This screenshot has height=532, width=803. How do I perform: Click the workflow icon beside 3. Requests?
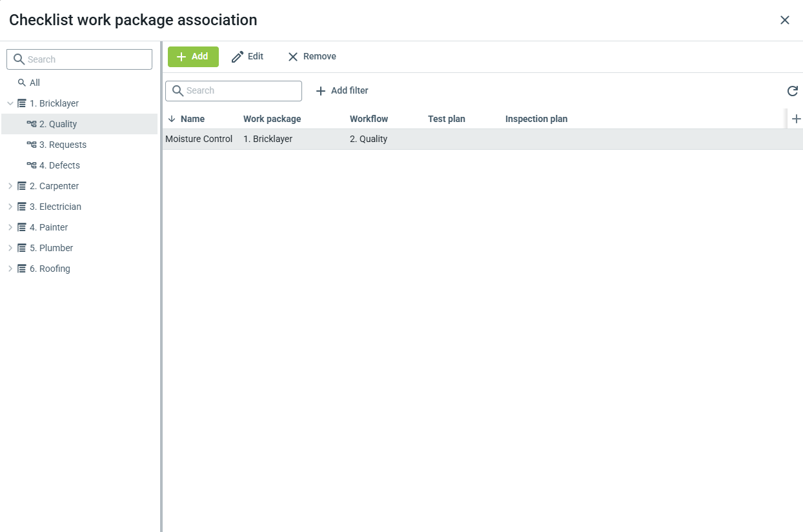31,145
